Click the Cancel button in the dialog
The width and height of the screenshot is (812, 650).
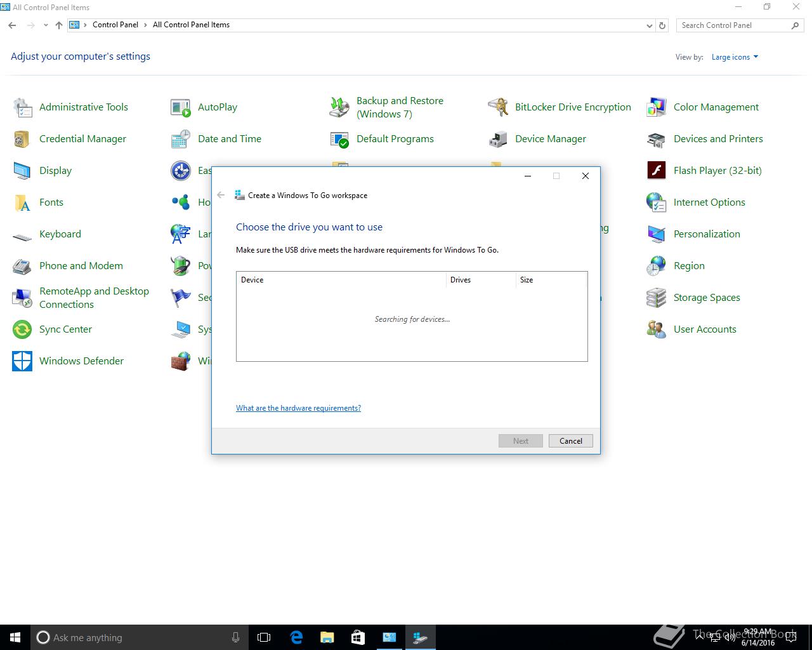[570, 441]
